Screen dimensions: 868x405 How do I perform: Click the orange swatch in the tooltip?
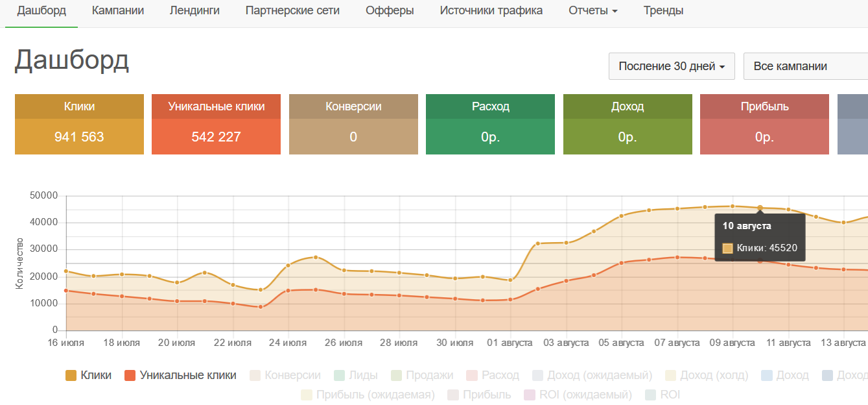pyautogui.click(x=728, y=248)
